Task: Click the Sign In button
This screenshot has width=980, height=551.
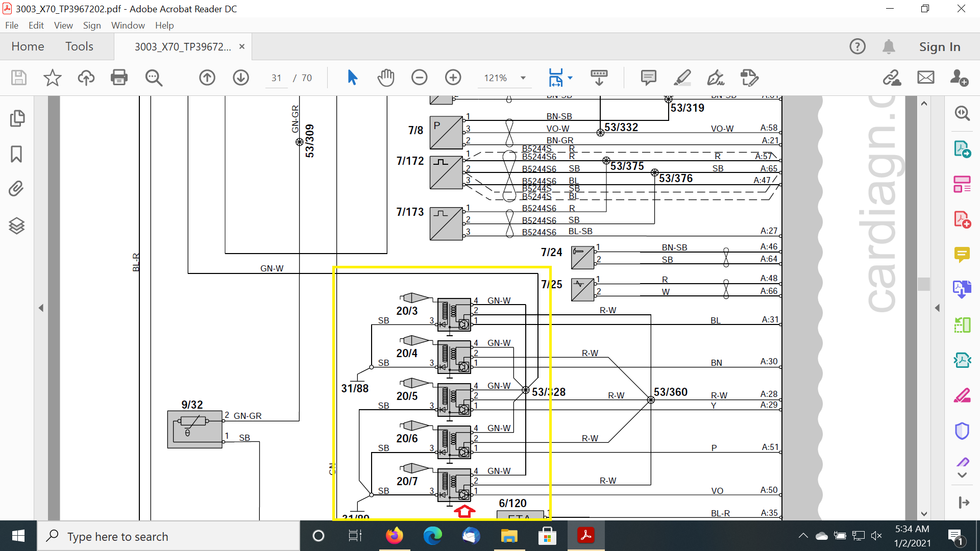Action: [940, 46]
